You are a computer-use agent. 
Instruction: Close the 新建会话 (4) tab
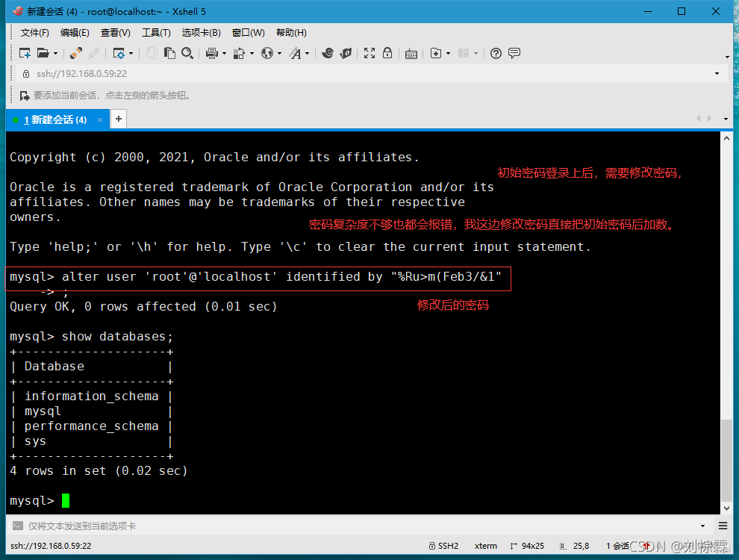click(99, 119)
